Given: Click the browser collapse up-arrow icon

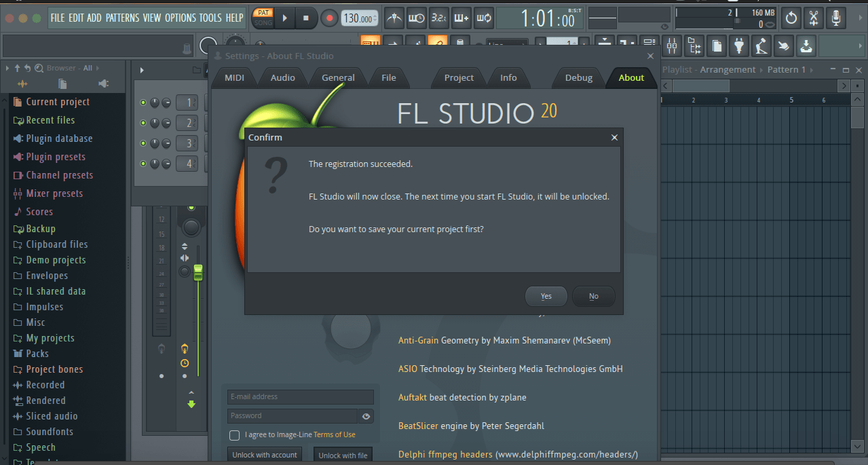Looking at the screenshot, I should (18, 68).
